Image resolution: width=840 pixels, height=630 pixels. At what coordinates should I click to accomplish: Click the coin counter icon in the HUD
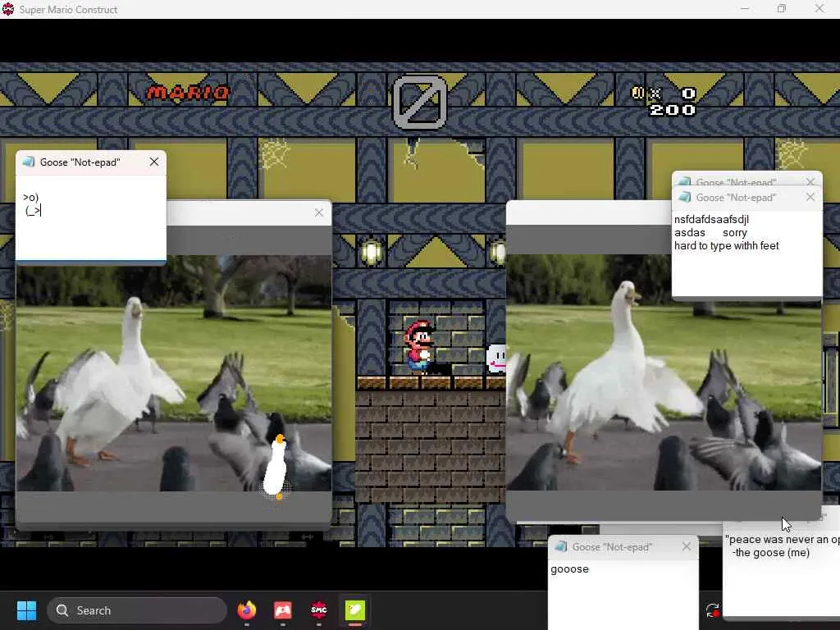637,94
